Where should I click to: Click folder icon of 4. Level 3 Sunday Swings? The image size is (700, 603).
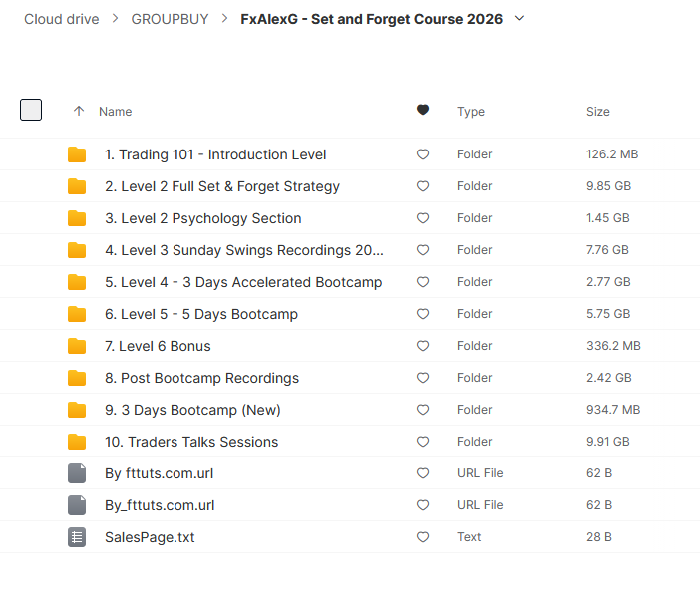click(77, 250)
